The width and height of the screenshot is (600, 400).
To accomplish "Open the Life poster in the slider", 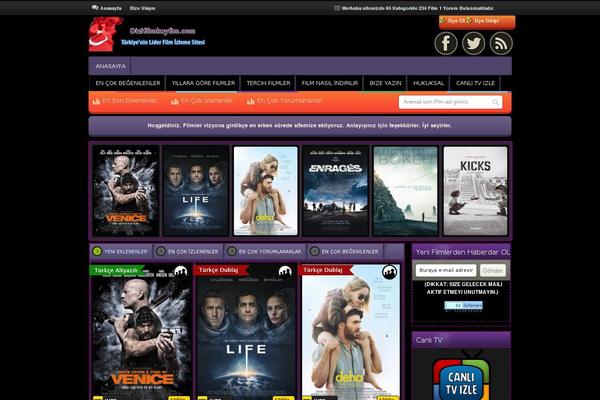I will [x=196, y=191].
